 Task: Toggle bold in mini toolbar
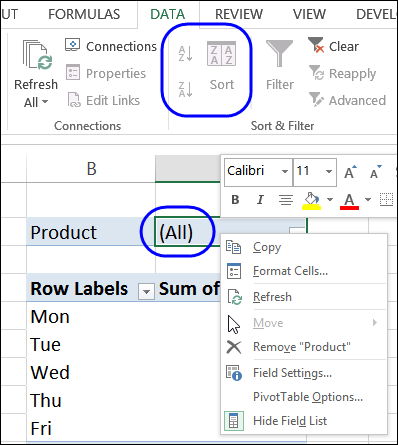[x=235, y=200]
